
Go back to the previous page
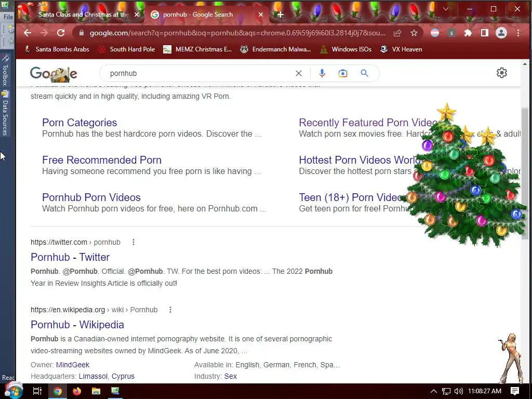[x=28, y=33]
